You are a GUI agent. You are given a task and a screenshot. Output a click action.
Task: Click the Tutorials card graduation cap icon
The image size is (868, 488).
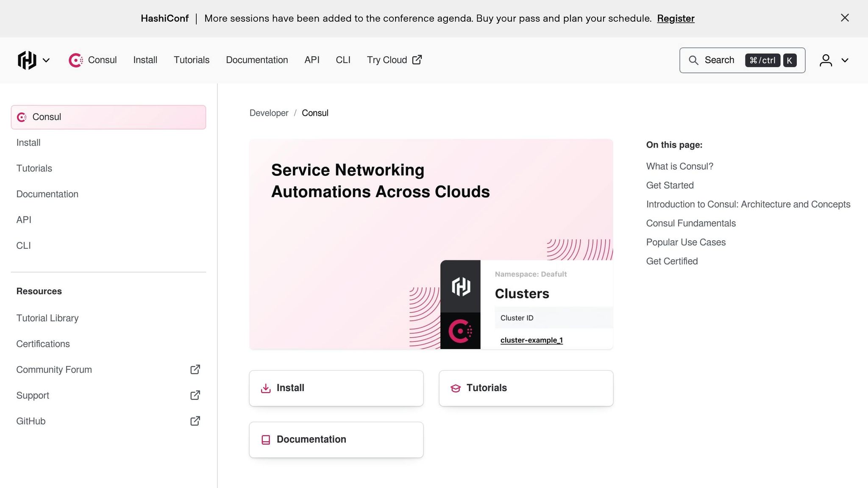pyautogui.click(x=456, y=388)
